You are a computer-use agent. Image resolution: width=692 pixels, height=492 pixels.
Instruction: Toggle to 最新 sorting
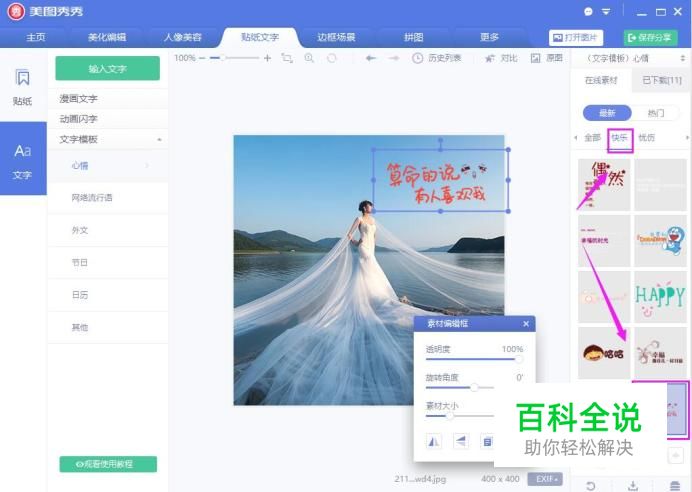[607, 113]
